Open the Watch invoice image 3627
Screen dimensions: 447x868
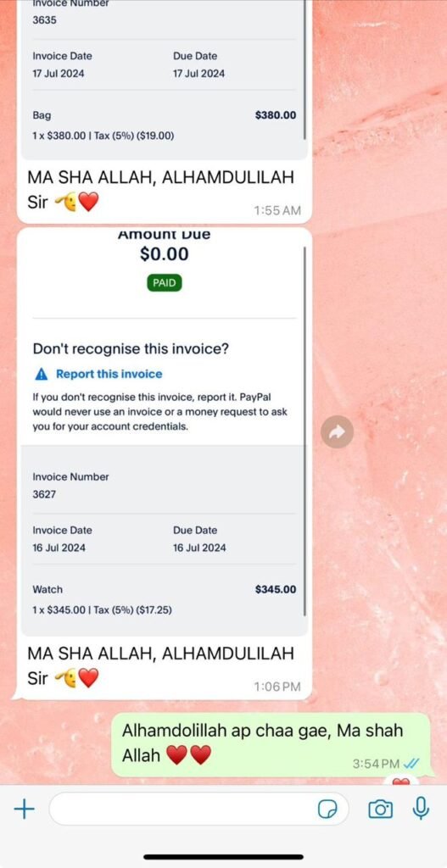(164, 433)
